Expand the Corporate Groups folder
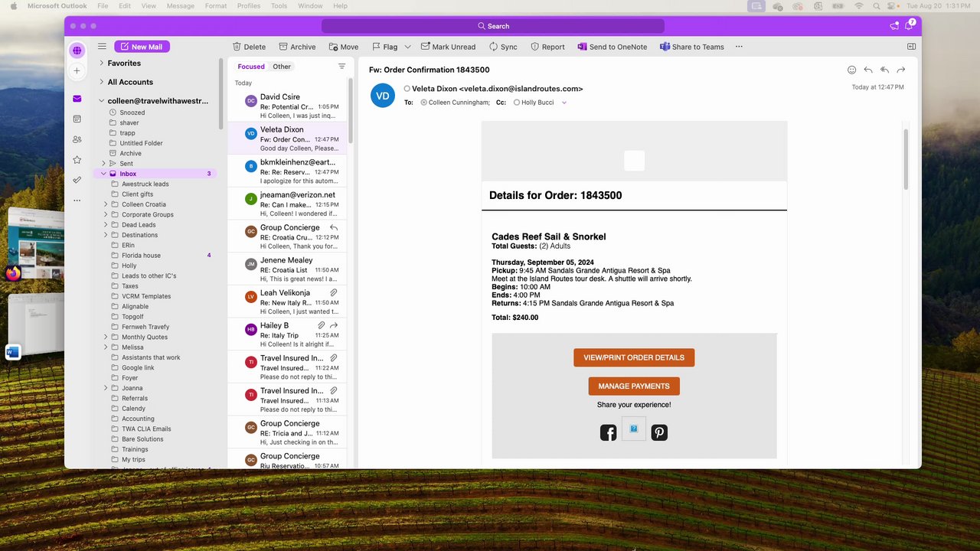The height and width of the screenshot is (551, 980). tap(106, 214)
